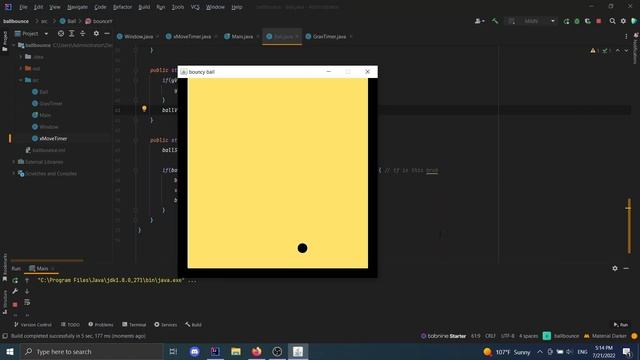Toggle the Project tool window stripe button
This screenshot has height=360, width=640.
(x=5, y=41)
